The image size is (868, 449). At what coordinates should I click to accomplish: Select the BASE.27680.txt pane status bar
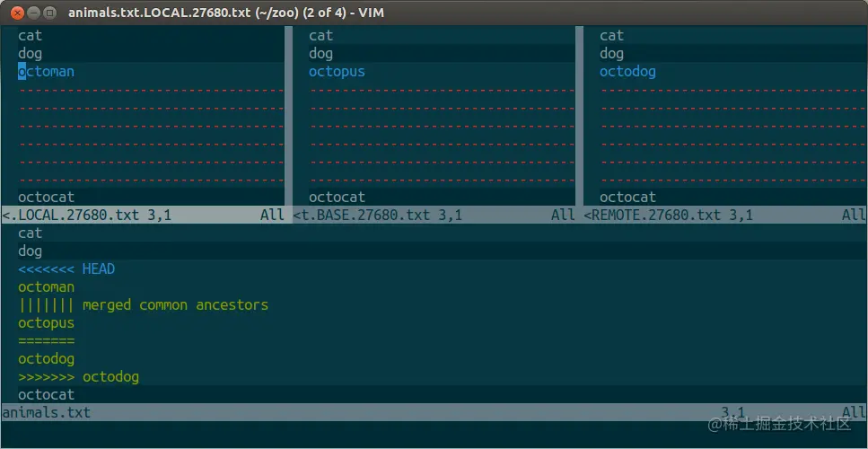pos(434,215)
